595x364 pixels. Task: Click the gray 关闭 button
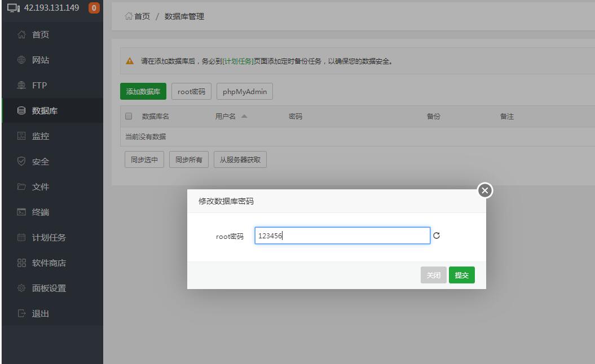coord(433,275)
